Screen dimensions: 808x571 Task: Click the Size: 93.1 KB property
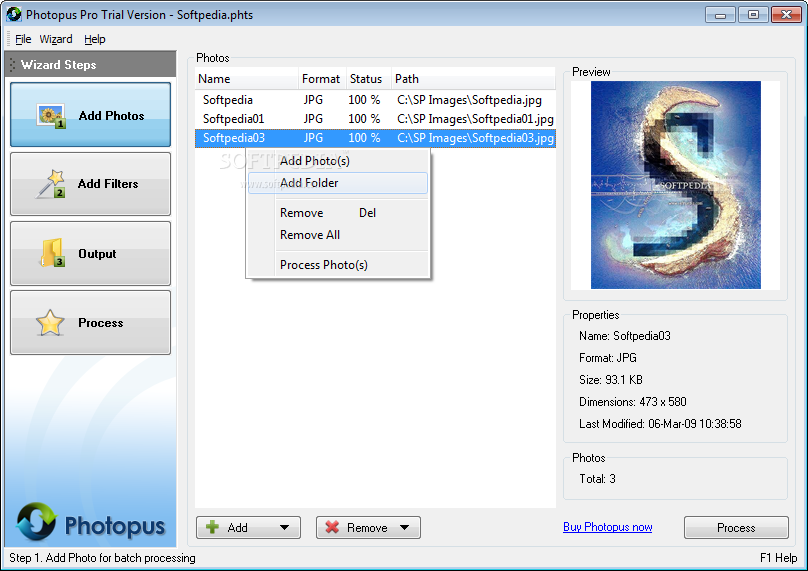611,380
